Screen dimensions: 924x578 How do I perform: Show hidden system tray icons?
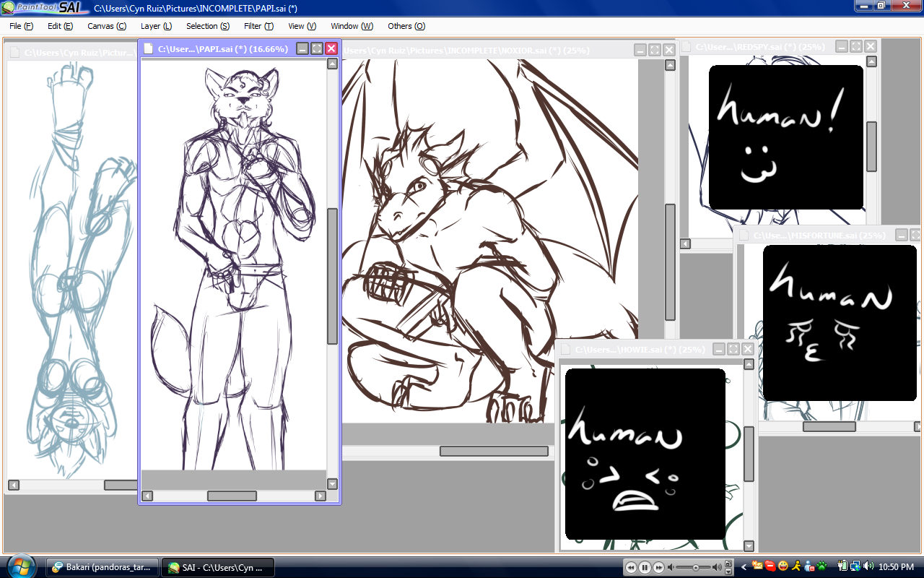[x=744, y=567]
